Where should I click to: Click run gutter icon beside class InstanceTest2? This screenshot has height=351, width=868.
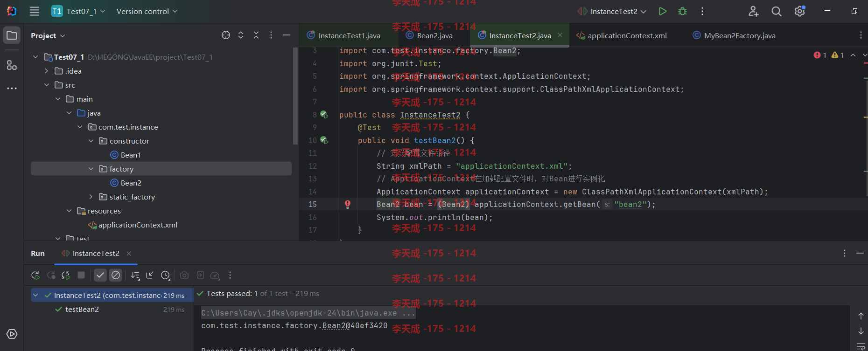click(324, 115)
